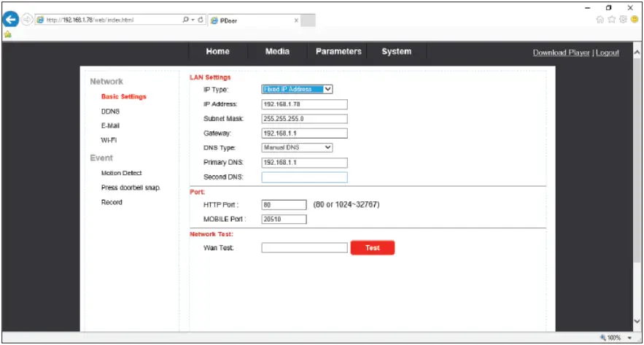Open Press doorbell snap settings
Viewport: 644px width, 345px height.
[x=131, y=187]
